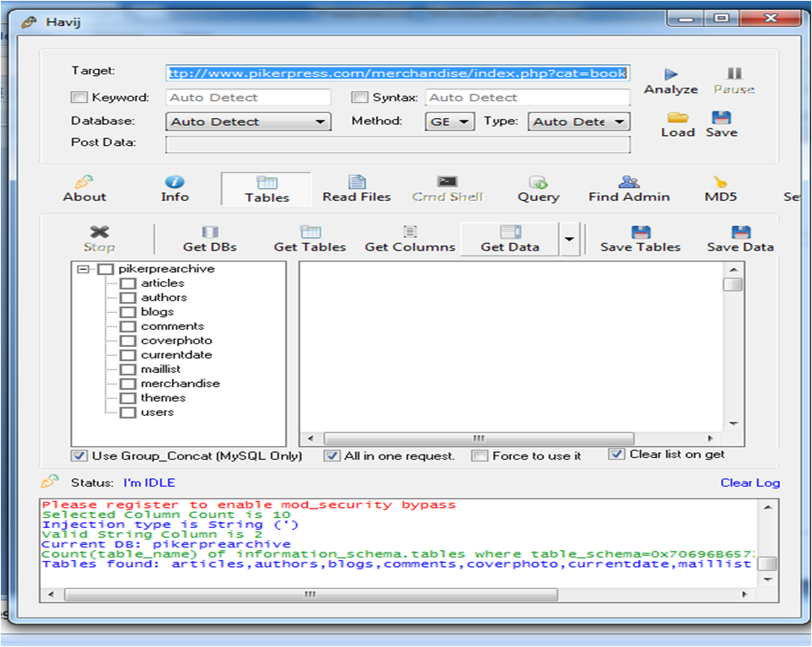Check the themes table checkbox
Screen dimensions: 812x647
coord(127,398)
